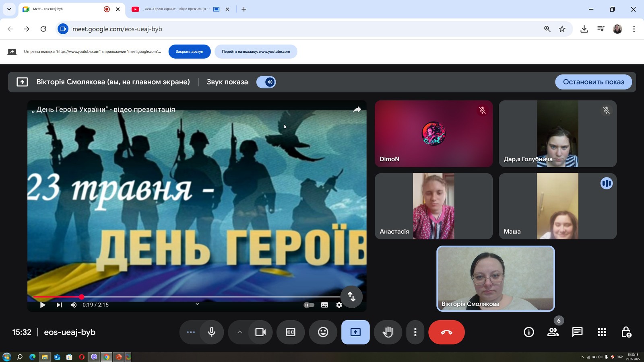Click Остановить показ button
The image size is (644, 362).
[x=593, y=82]
